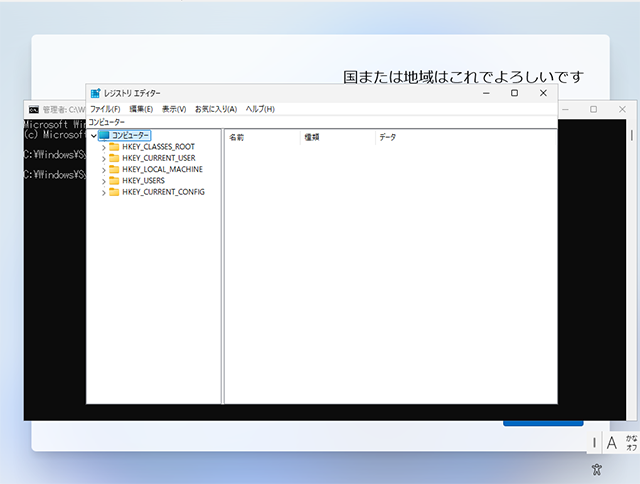Open the 表示(V) menu
Image resolution: width=640 pixels, height=484 pixels.
(174, 108)
